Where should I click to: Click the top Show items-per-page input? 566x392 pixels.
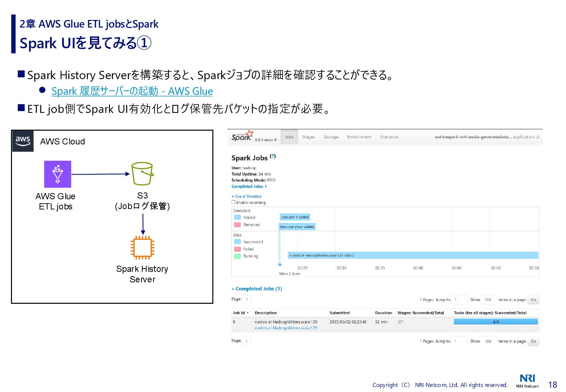coord(489,300)
